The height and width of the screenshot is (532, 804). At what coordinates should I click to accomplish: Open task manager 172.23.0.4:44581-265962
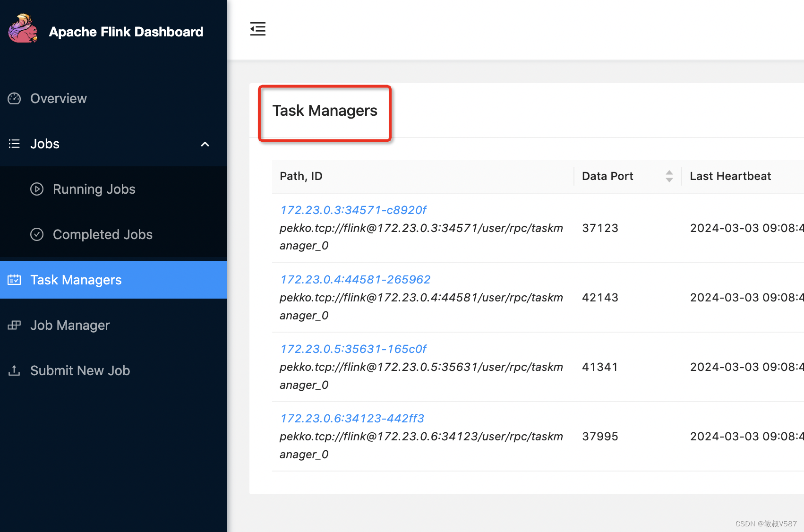tap(355, 279)
